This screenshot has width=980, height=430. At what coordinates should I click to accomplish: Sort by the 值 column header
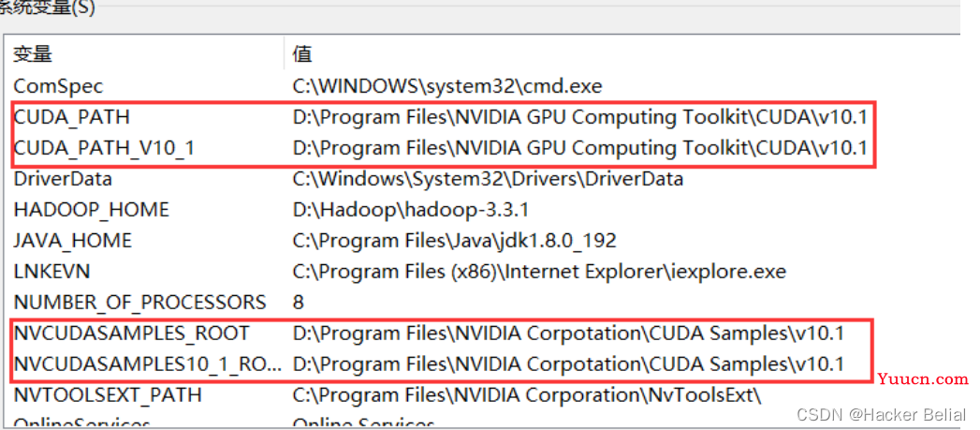622,54
